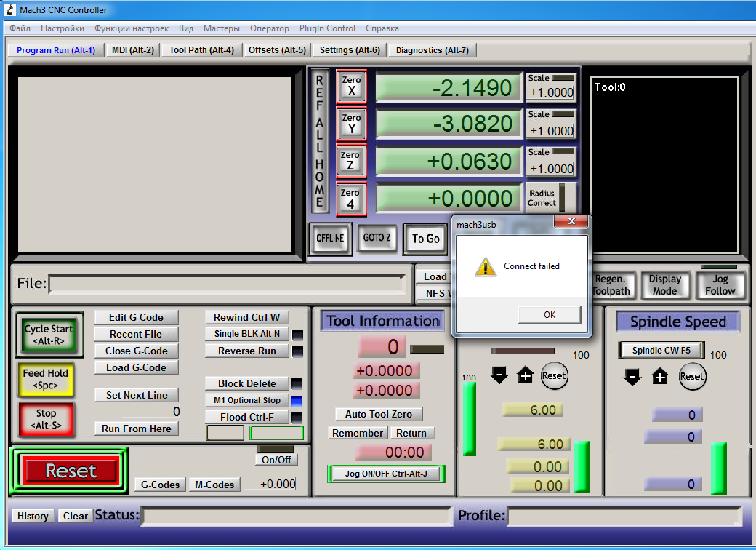Toggle the OFFLINE button

(x=330, y=239)
